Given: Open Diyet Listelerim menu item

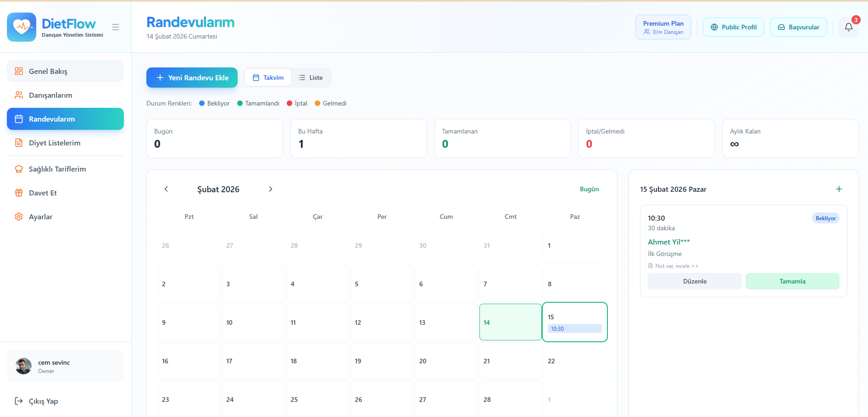Looking at the screenshot, I should point(54,143).
